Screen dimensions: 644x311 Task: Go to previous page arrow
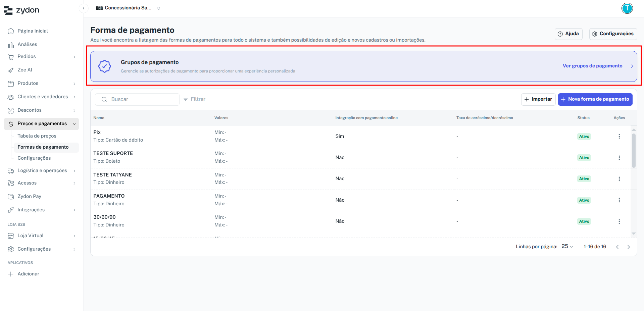coord(617,247)
